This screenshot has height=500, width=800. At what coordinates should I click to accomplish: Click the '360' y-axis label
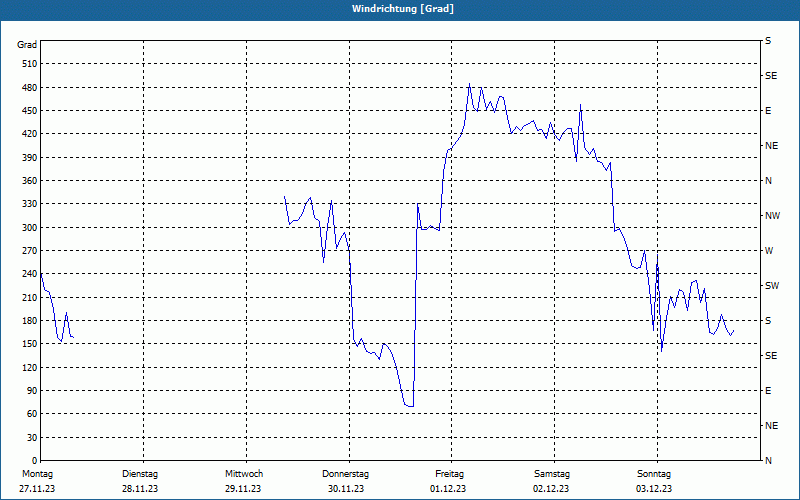tap(30, 181)
